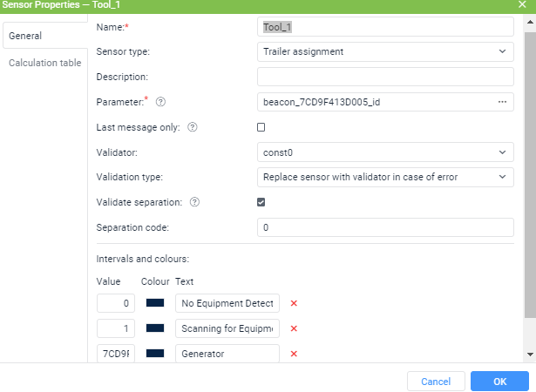Delete the No Equipment Detected interval row
The image size is (536, 392).
294,303
